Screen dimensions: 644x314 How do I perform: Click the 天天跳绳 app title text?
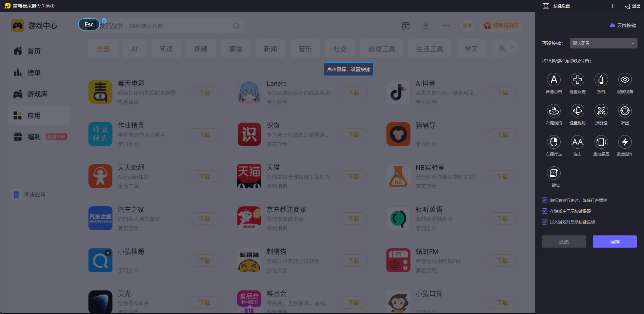point(131,167)
